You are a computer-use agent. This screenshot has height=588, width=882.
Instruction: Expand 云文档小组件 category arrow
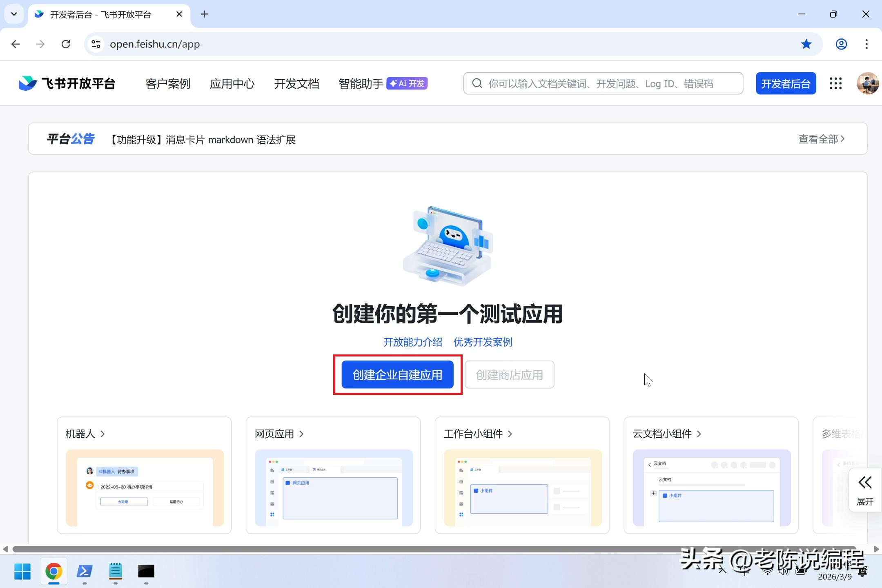pyautogui.click(x=699, y=434)
